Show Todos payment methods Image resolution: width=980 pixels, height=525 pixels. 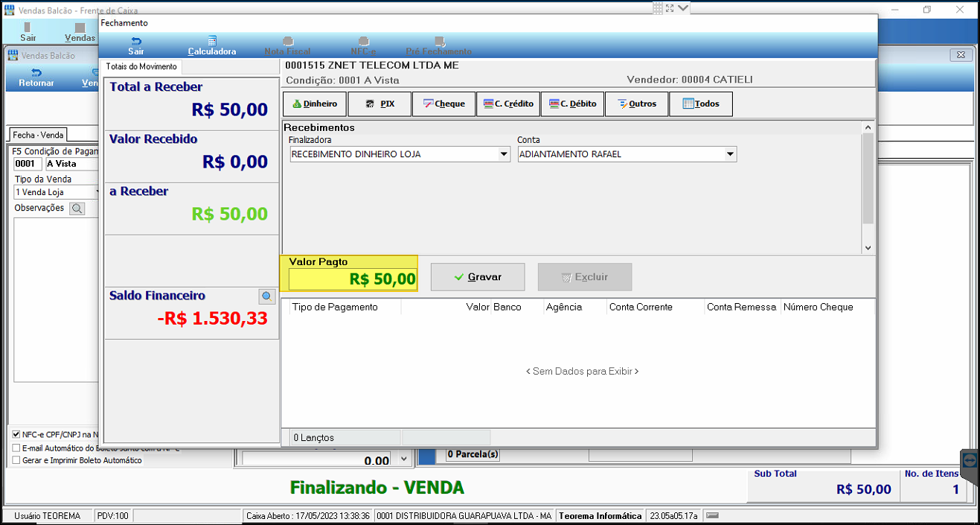701,104
